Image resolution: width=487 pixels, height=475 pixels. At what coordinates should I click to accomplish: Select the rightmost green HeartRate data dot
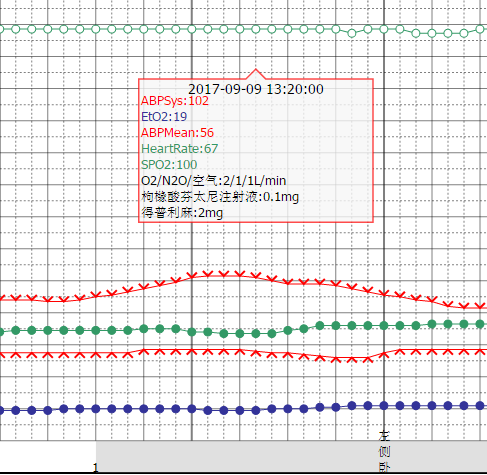[480, 324]
